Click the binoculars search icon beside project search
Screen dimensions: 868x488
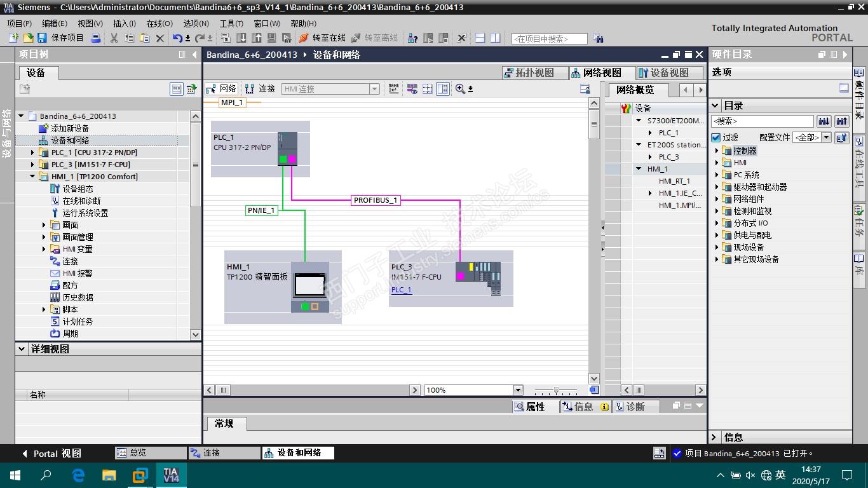click(x=598, y=38)
